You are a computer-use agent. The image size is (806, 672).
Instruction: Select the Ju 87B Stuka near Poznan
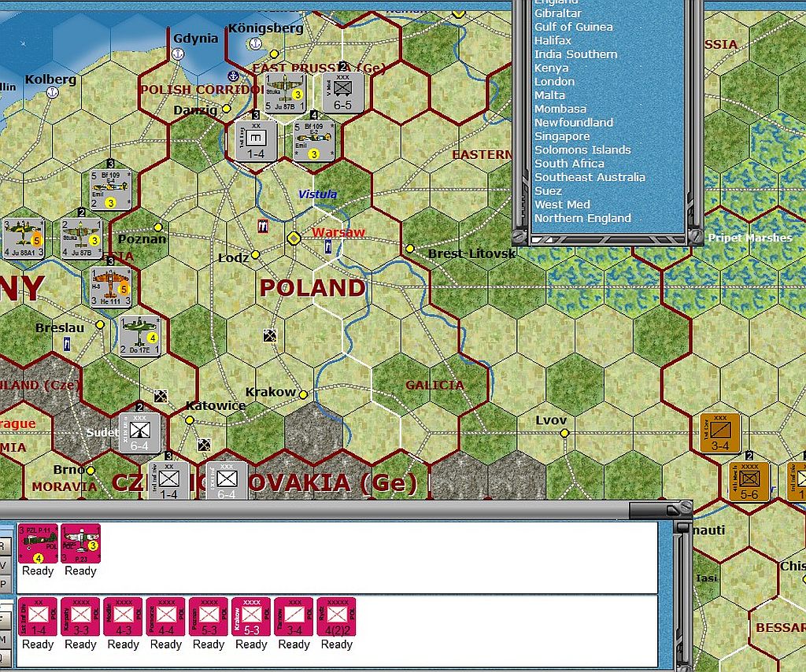pyautogui.click(x=81, y=239)
